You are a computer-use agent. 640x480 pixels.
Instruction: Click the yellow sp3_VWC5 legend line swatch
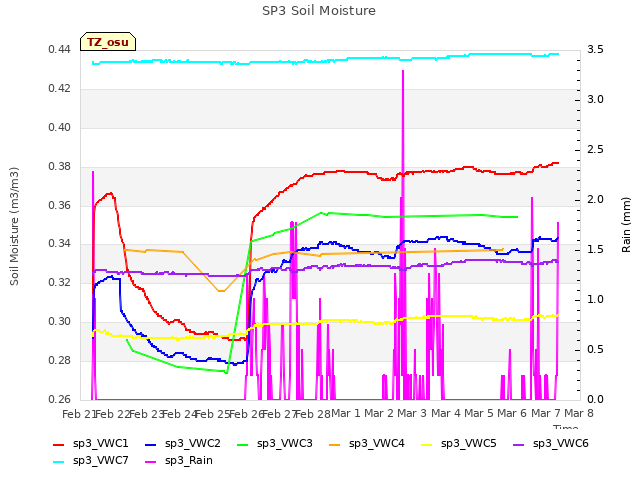pyautogui.click(x=427, y=444)
